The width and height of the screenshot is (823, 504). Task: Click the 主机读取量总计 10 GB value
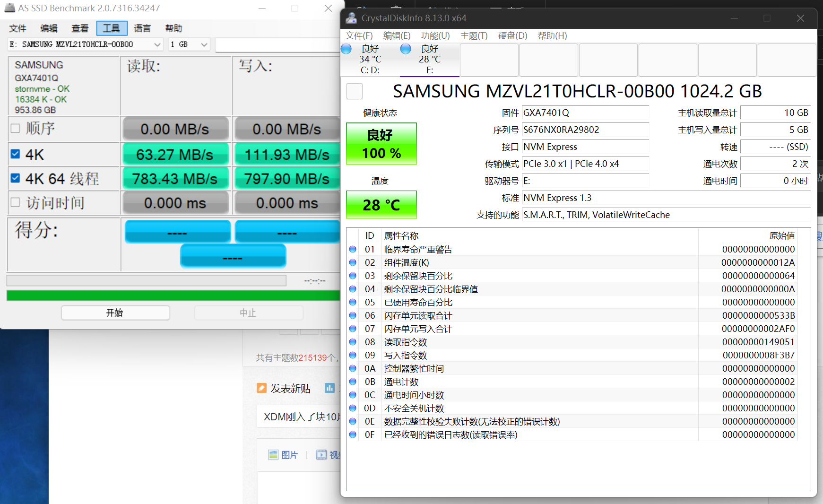click(775, 113)
